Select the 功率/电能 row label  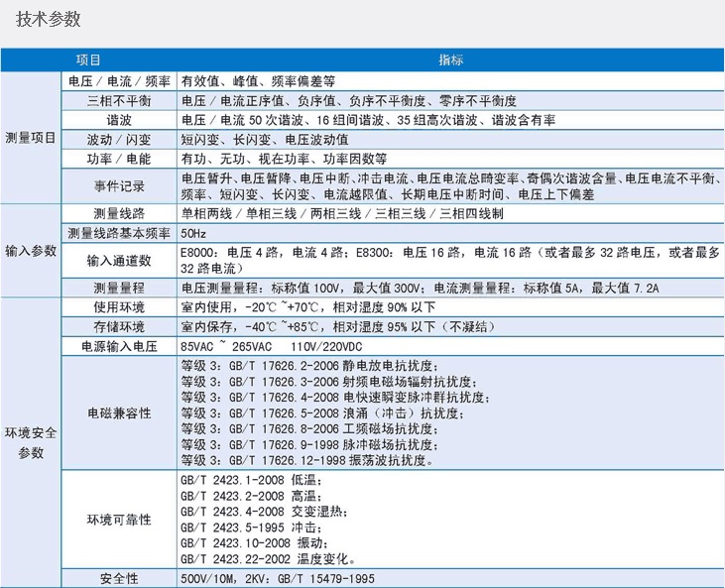(118, 159)
